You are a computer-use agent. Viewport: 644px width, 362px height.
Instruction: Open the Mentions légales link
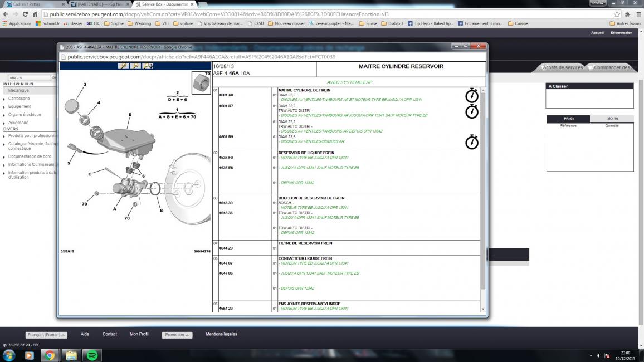click(x=221, y=334)
